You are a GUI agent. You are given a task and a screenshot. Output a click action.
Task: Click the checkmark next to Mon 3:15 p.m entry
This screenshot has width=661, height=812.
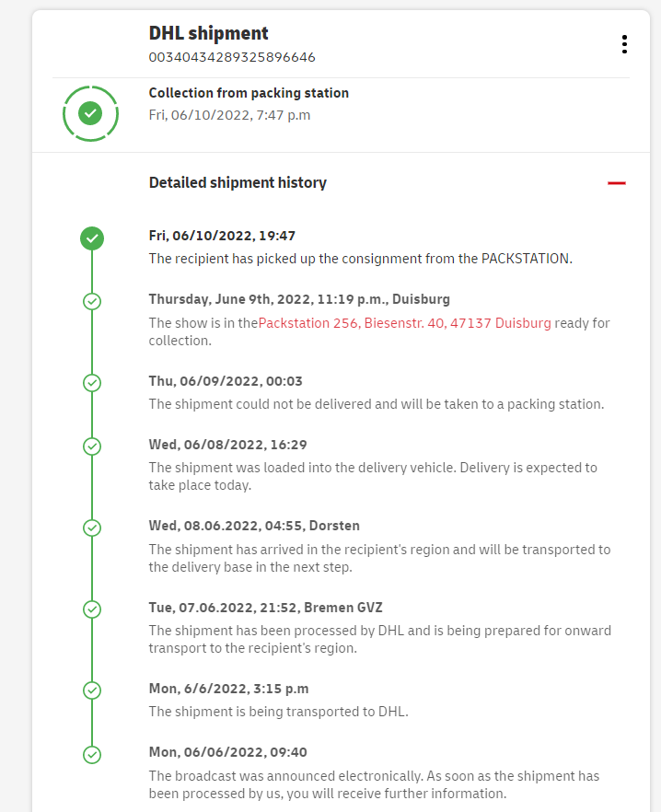click(92, 690)
